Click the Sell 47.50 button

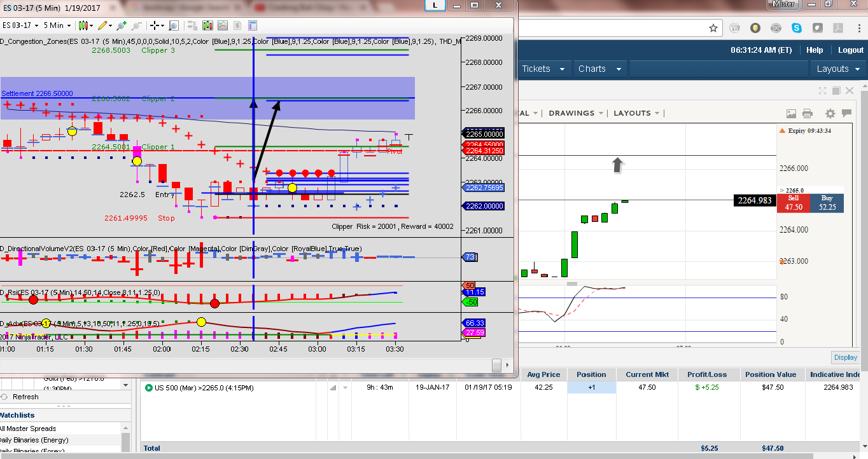(793, 203)
